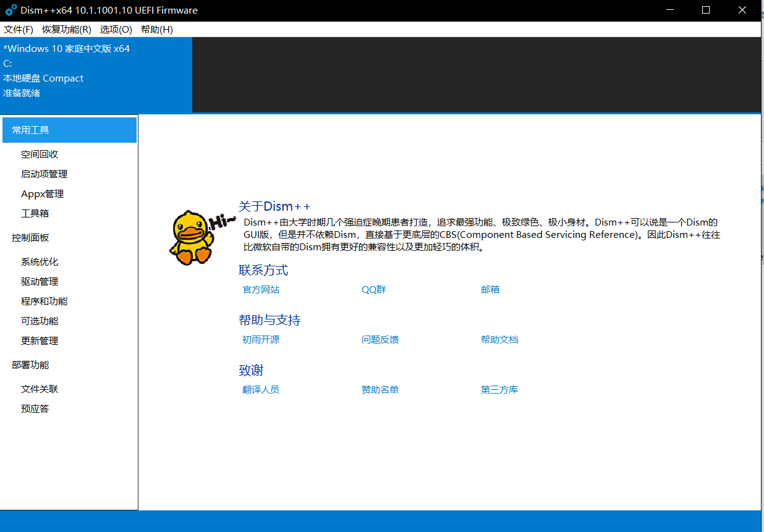
Task: Open 程序和功能 in the sidebar
Action: coord(45,302)
